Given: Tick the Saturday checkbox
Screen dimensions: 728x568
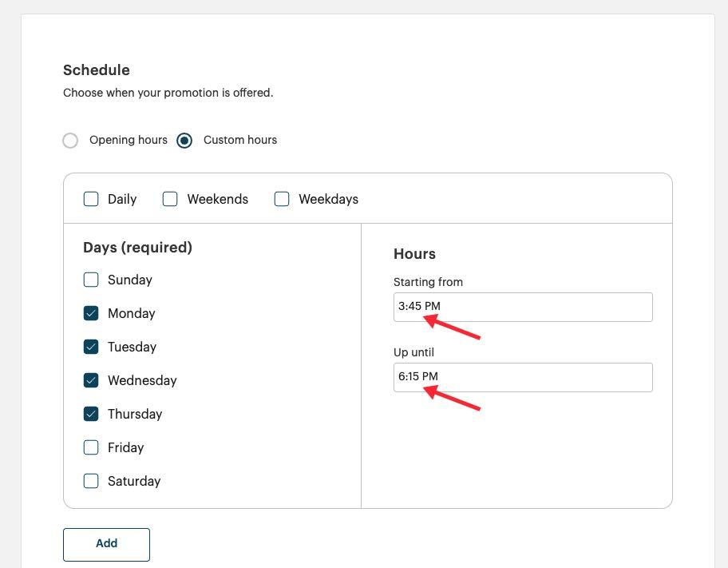Looking at the screenshot, I should point(91,481).
